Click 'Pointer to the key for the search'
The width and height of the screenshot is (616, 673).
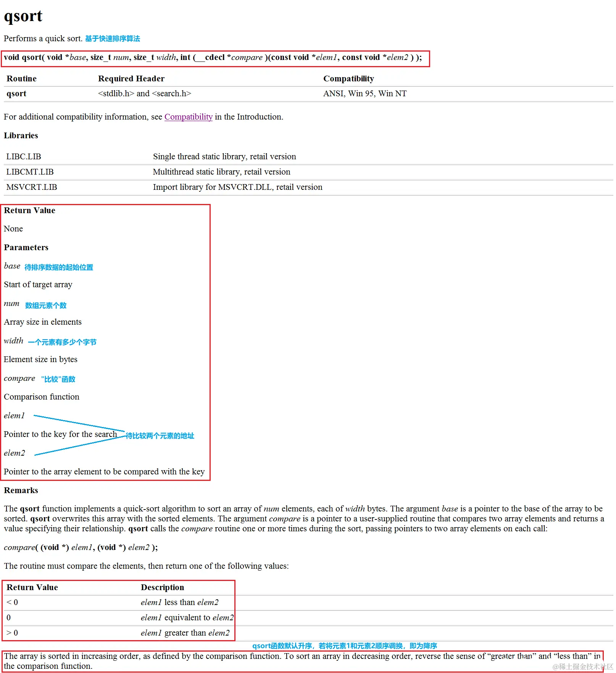60,434
